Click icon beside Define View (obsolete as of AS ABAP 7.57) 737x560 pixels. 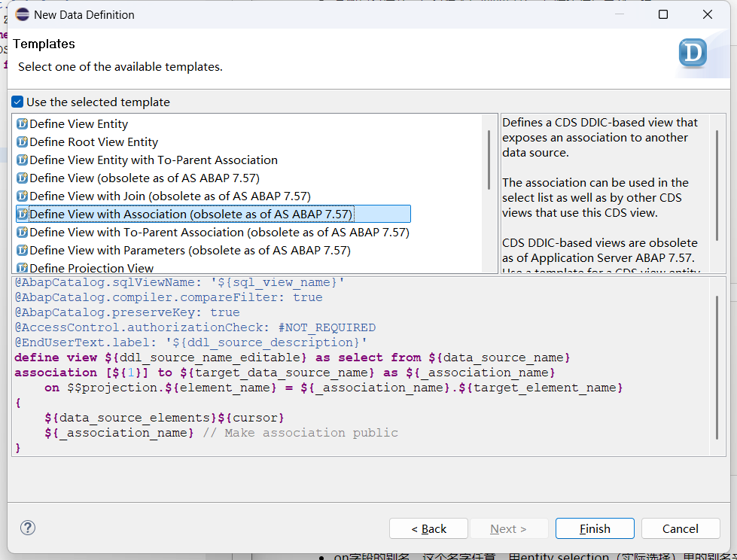tap(22, 178)
